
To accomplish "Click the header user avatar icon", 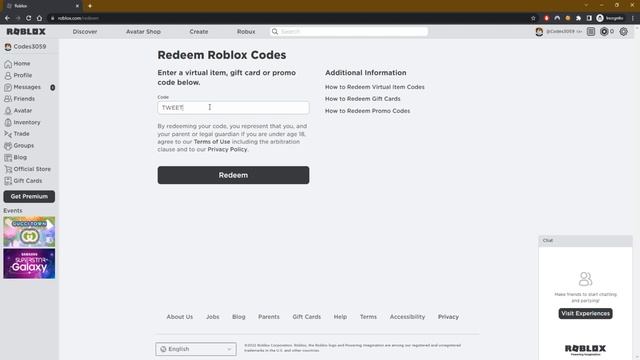I will pos(539,31).
